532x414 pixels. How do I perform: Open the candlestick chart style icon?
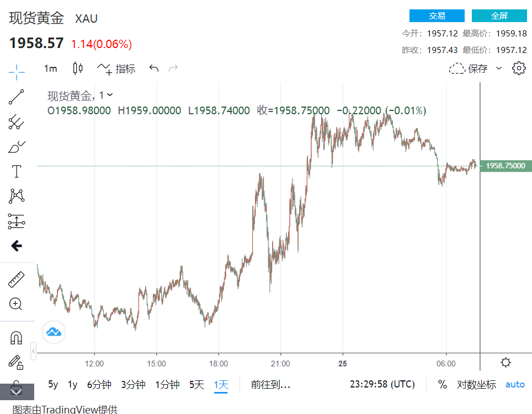78,68
